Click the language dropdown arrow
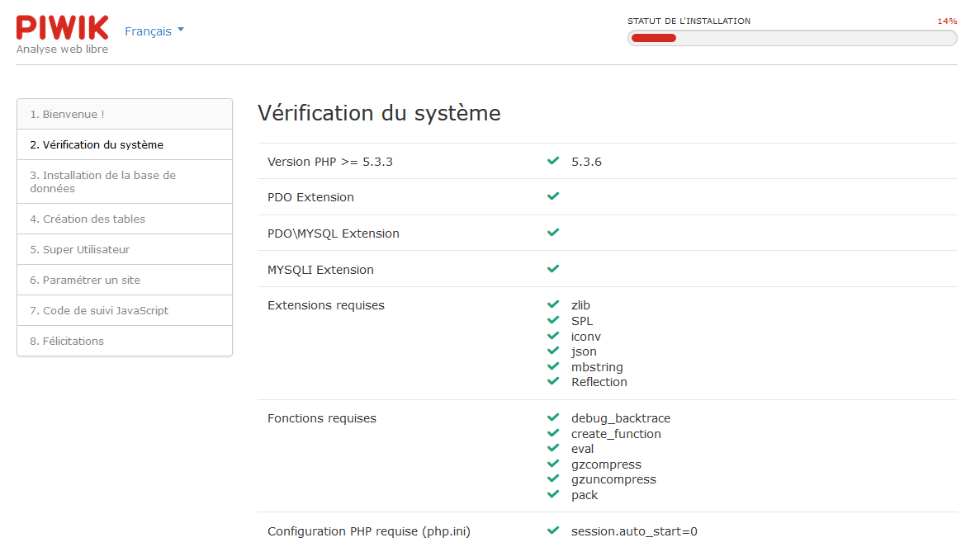Image resolution: width=980 pixels, height=547 pixels. click(181, 30)
